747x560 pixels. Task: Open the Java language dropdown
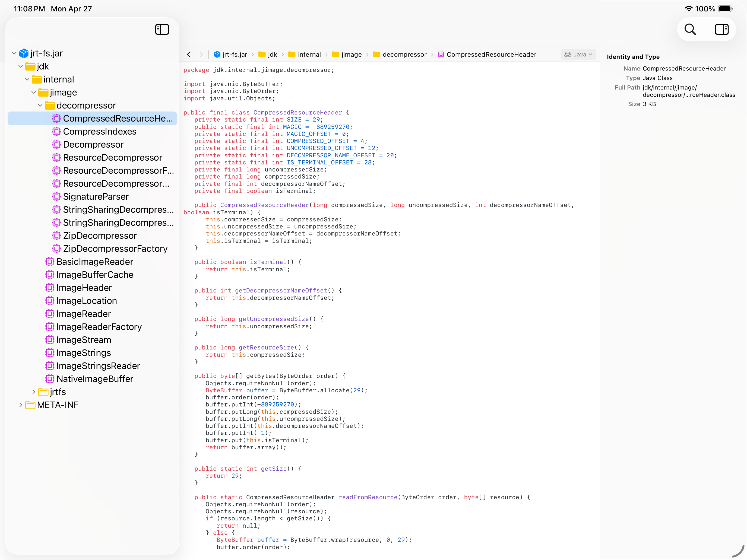pyautogui.click(x=578, y=54)
